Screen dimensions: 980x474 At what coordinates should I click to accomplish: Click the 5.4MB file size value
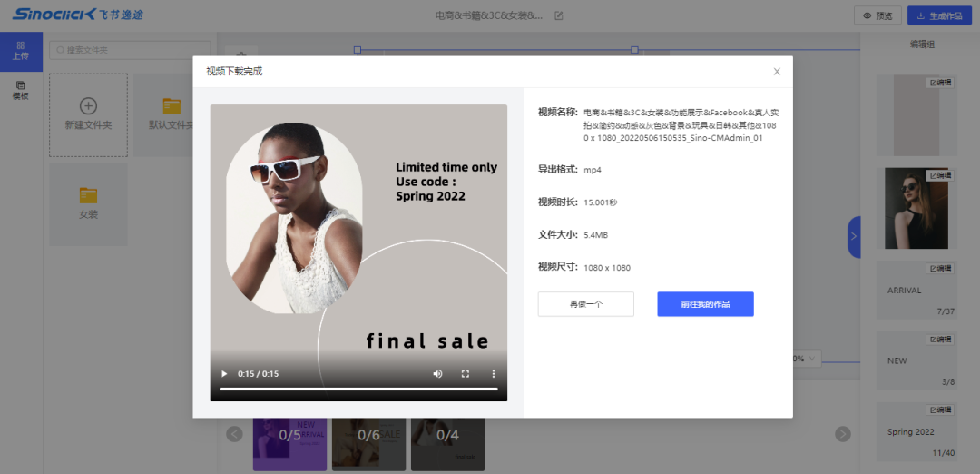pyautogui.click(x=595, y=235)
